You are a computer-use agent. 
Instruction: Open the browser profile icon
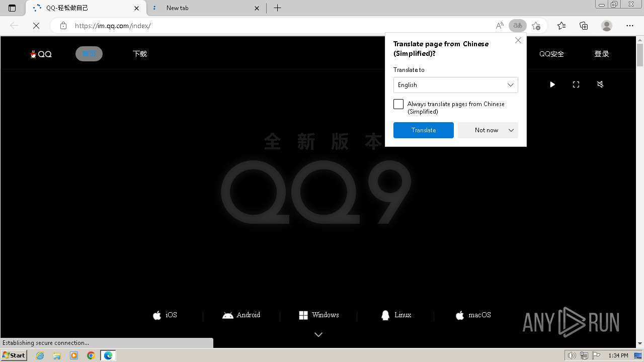[x=607, y=26]
